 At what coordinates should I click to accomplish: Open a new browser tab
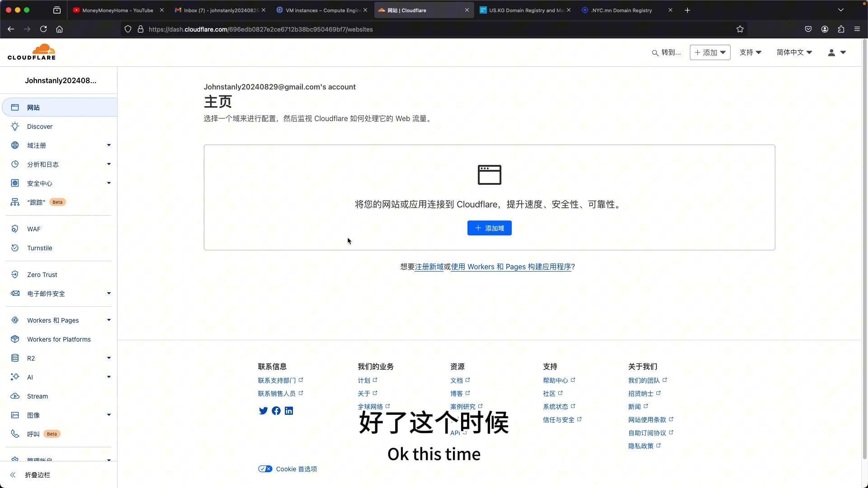(687, 10)
